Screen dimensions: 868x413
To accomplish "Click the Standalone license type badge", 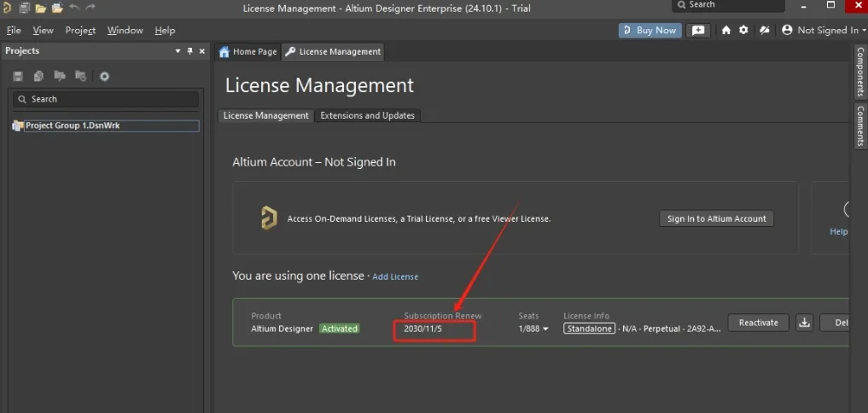I will pyautogui.click(x=589, y=329).
